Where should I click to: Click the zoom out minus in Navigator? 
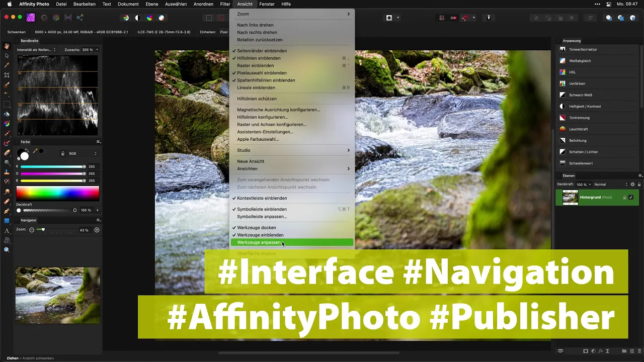[32, 230]
